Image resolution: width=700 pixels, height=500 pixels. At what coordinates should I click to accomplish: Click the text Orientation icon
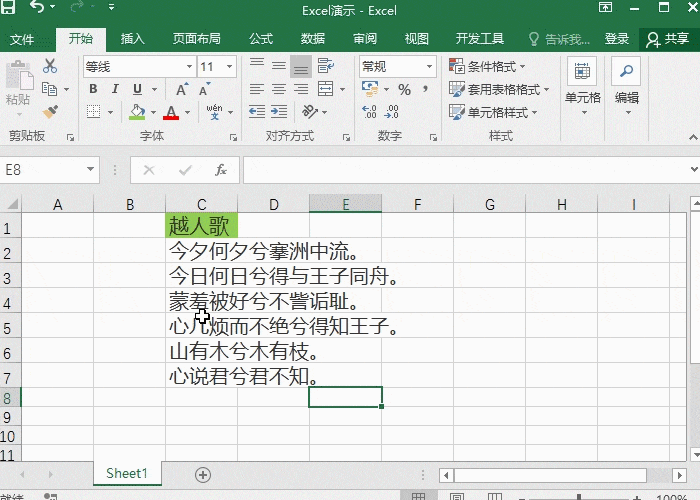tap(310, 112)
